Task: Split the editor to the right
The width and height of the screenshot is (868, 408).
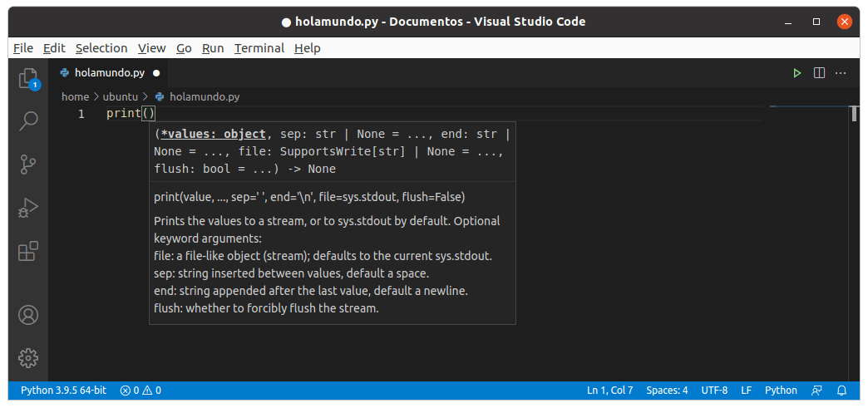Action: point(819,73)
